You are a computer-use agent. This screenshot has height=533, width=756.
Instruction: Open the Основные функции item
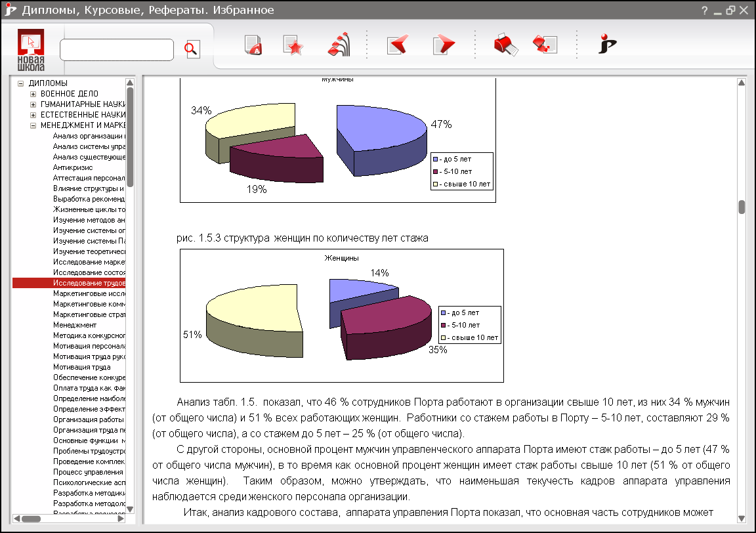89,440
